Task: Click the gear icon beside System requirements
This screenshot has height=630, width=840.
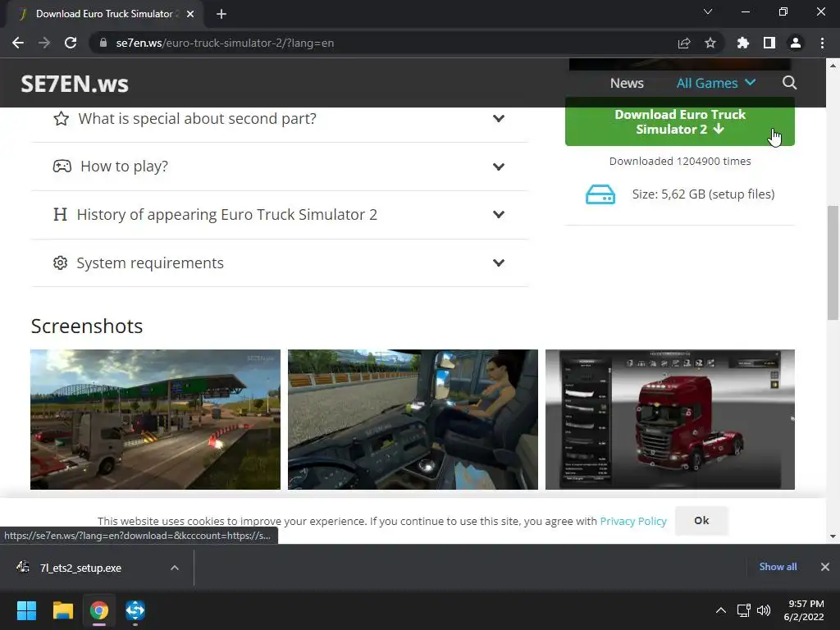Action: tap(61, 262)
